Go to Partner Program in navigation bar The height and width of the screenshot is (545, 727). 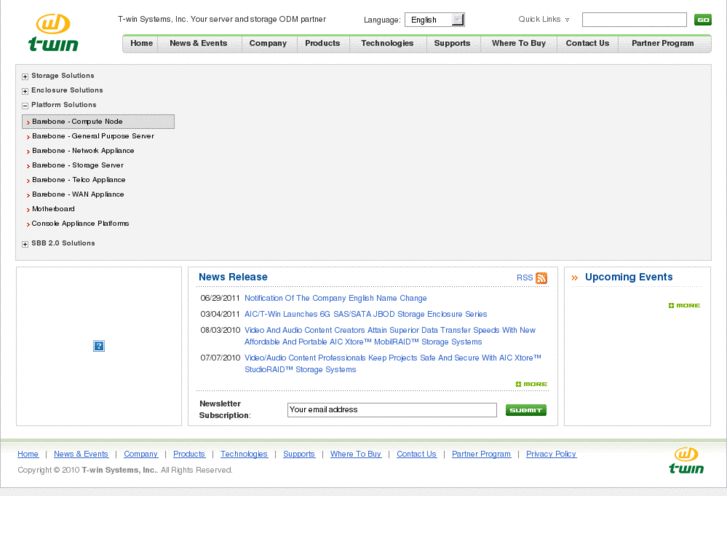coord(662,44)
